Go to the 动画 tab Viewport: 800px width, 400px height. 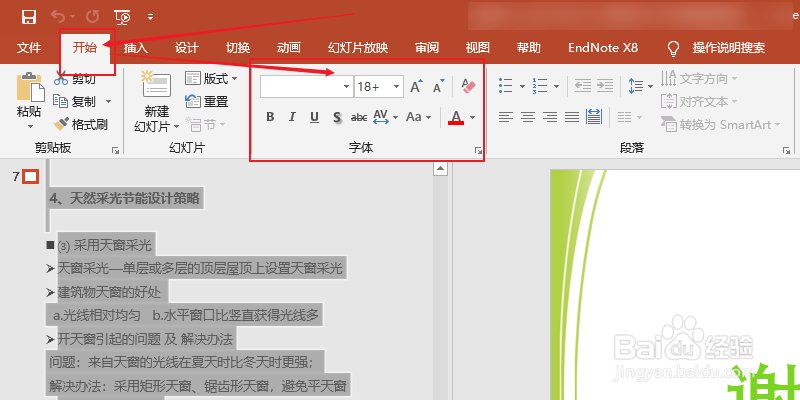(289, 48)
